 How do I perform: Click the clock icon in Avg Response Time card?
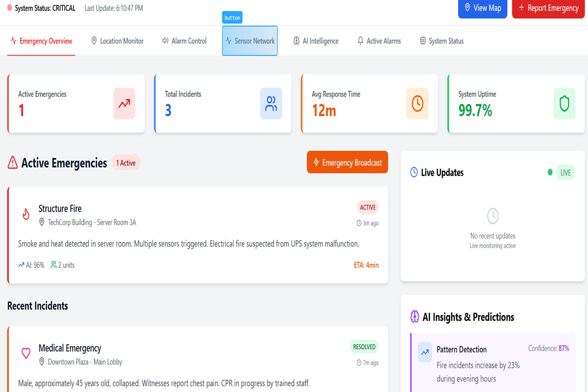[418, 104]
